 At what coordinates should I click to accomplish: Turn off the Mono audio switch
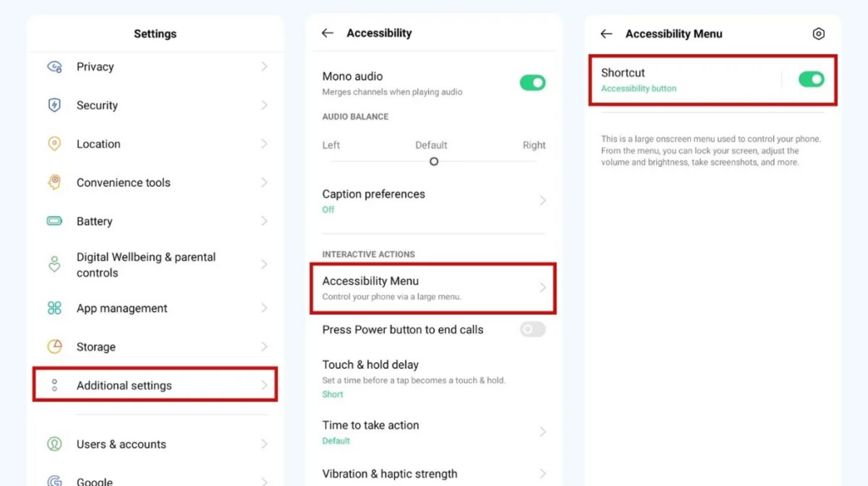532,83
